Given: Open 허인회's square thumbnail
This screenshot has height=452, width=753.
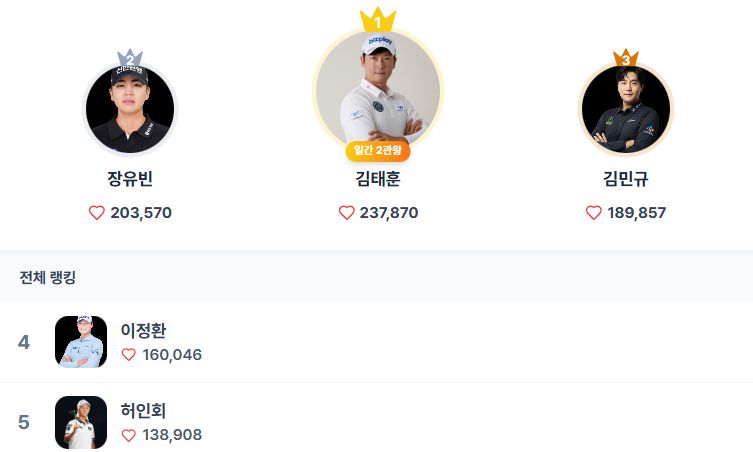Looking at the screenshot, I should tap(81, 422).
